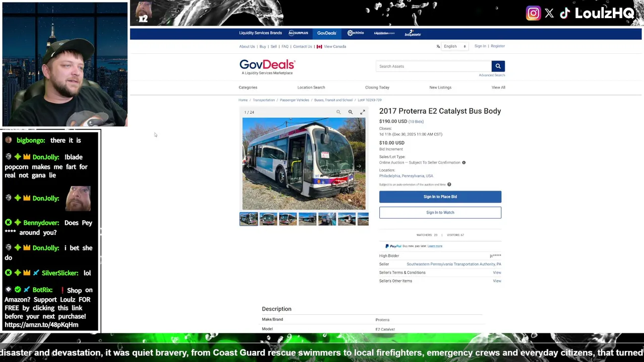Click the Sell link
Image resolution: width=644 pixels, height=362 pixels.
[x=274, y=46]
